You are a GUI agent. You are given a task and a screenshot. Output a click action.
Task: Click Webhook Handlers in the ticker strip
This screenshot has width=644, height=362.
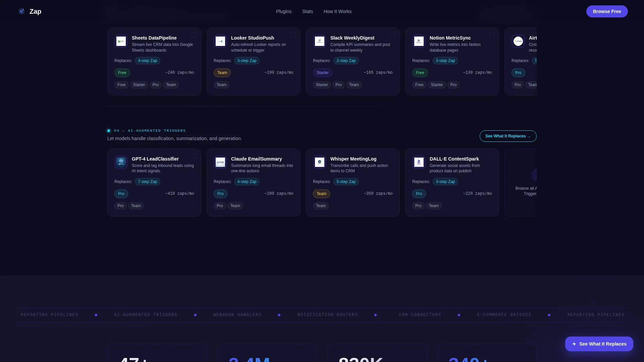click(x=237, y=315)
